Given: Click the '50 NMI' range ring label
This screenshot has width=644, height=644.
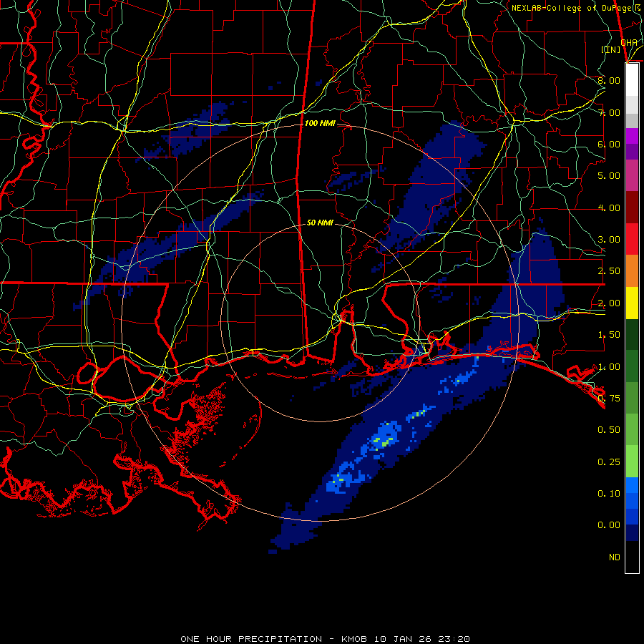Looking at the screenshot, I should coord(320,223).
